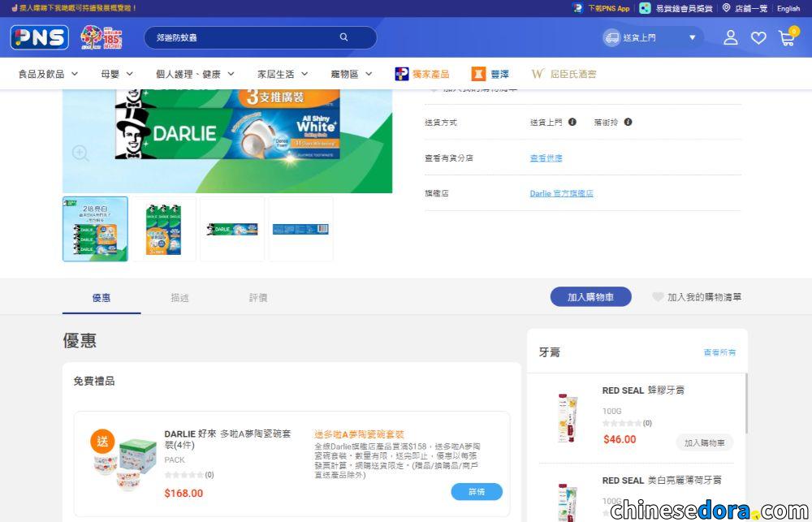Select the single Darlie toothpaste tube thumbnail
This screenshot has width=812, height=522.
pyautogui.click(x=232, y=230)
